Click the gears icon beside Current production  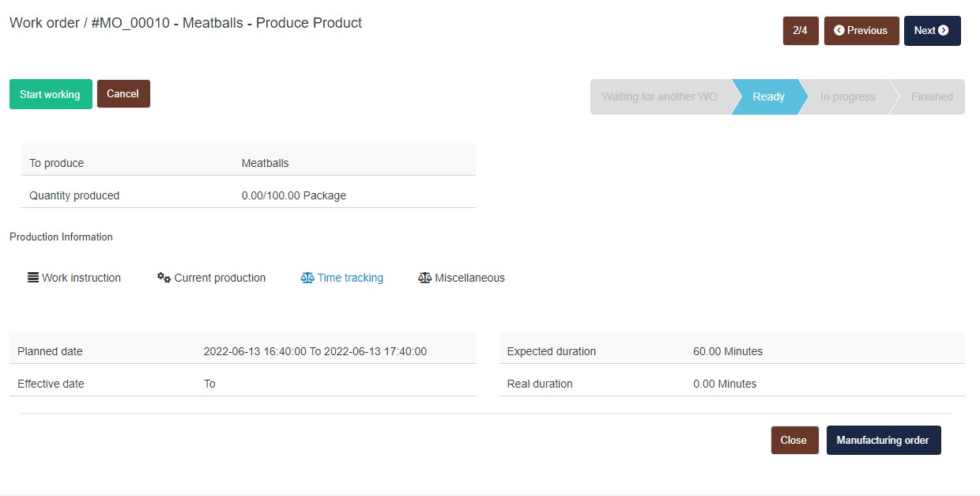click(x=164, y=278)
